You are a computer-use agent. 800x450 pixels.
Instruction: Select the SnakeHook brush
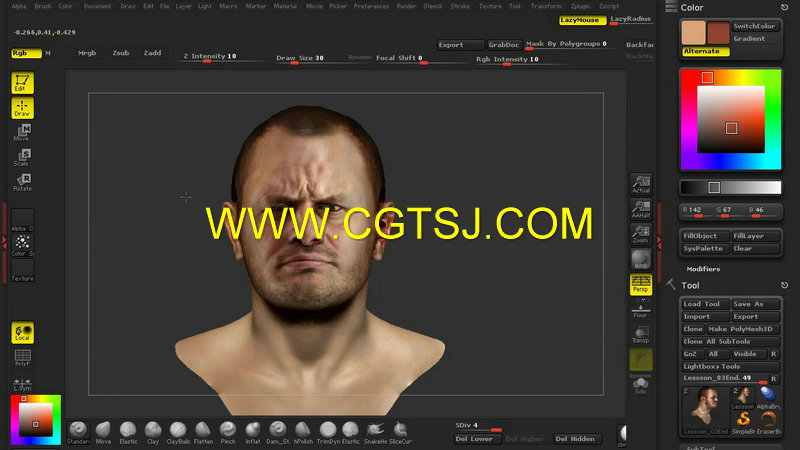click(375, 433)
